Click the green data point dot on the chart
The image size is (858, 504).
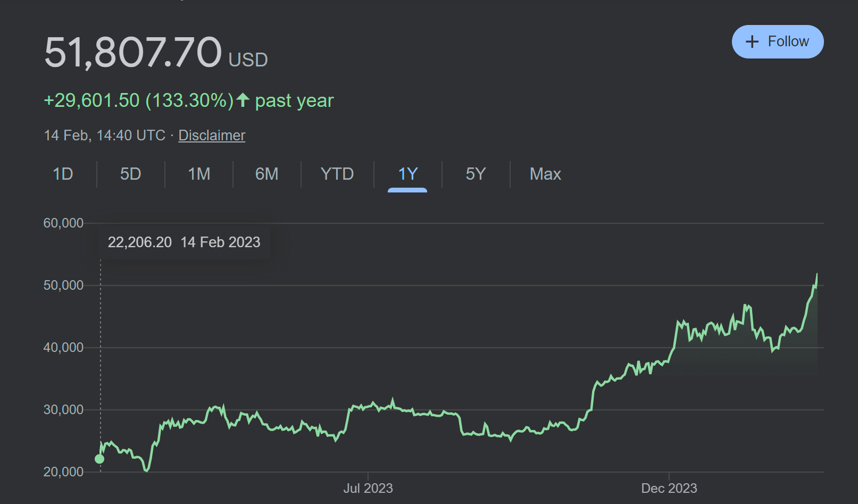click(x=99, y=459)
